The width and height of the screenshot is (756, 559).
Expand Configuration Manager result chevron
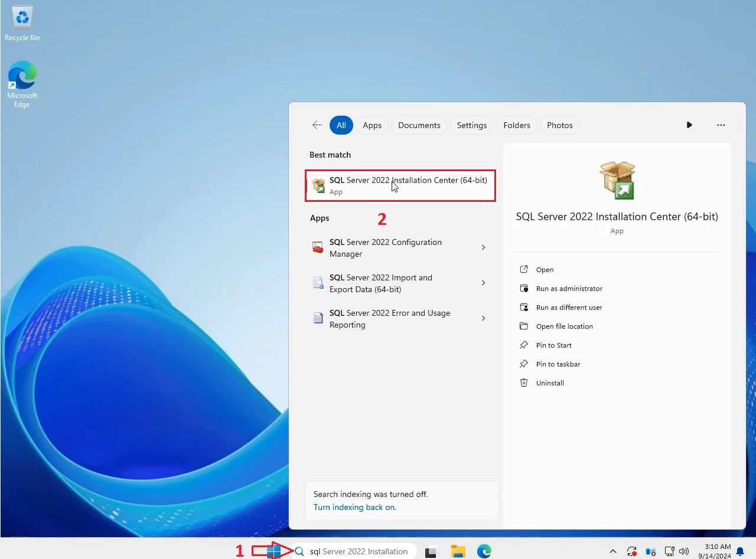483,248
